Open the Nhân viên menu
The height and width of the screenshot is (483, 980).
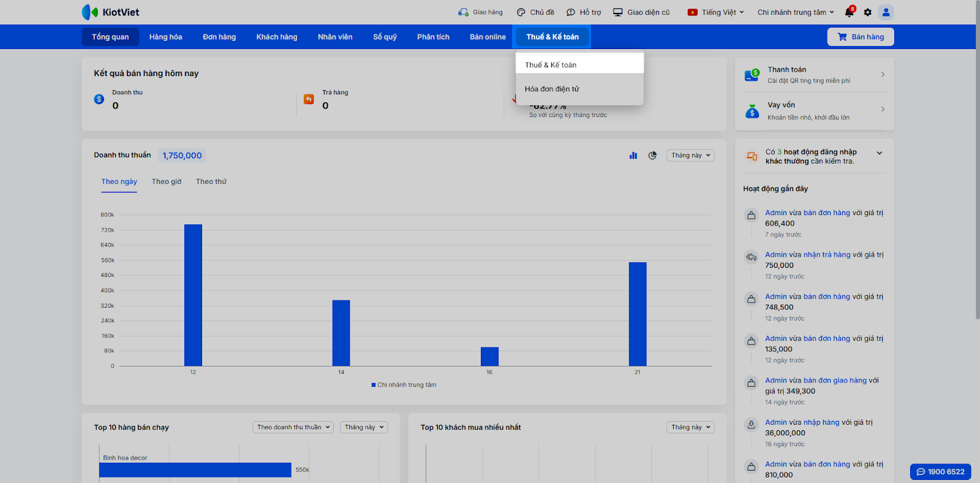[x=335, y=37]
